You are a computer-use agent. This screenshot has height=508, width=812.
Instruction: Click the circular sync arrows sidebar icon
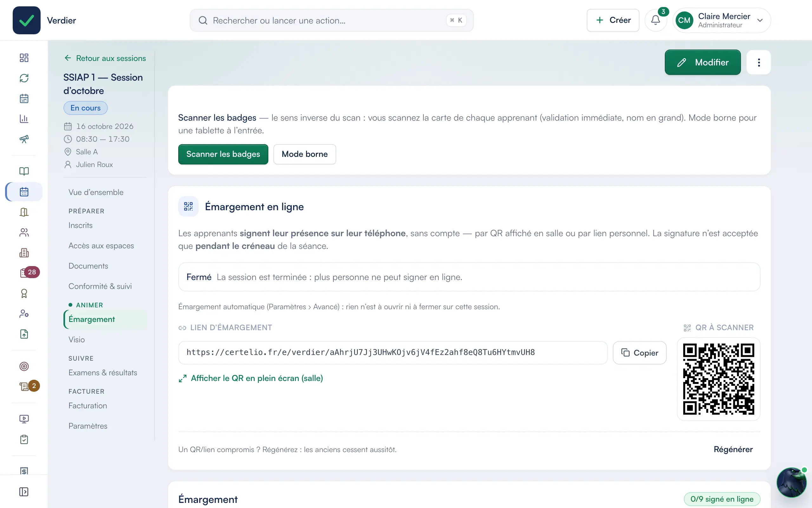pyautogui.click(x=24, y=78)
